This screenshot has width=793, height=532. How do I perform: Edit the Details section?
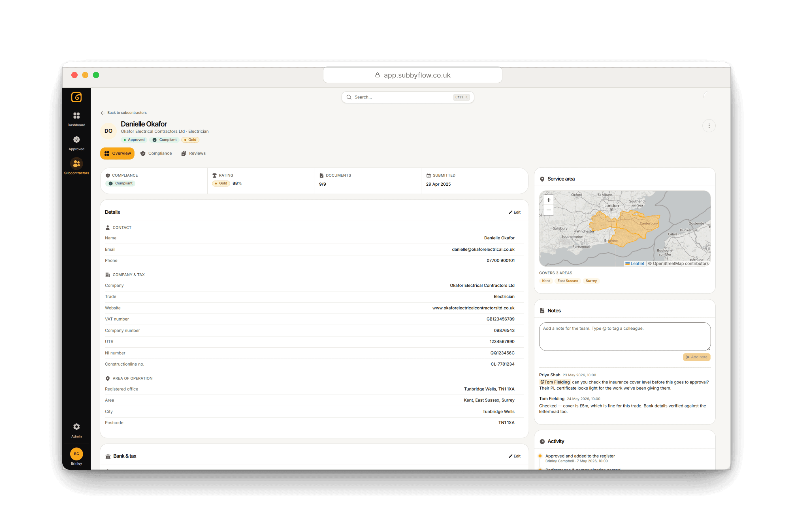click(x=514, y=213)
